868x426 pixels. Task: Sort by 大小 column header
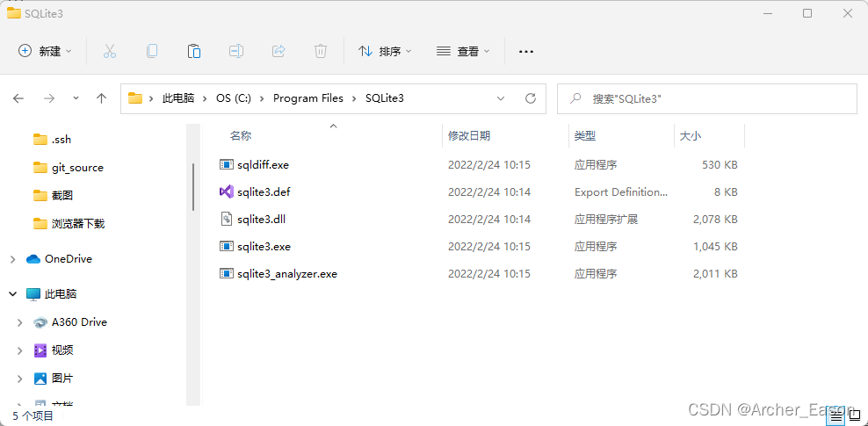[691, 135]
